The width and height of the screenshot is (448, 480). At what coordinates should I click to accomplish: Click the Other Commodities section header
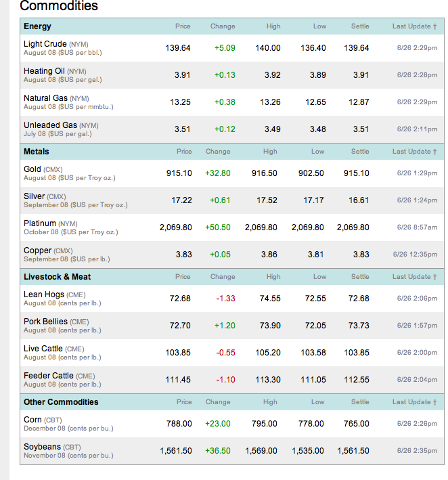coord(61,402)
